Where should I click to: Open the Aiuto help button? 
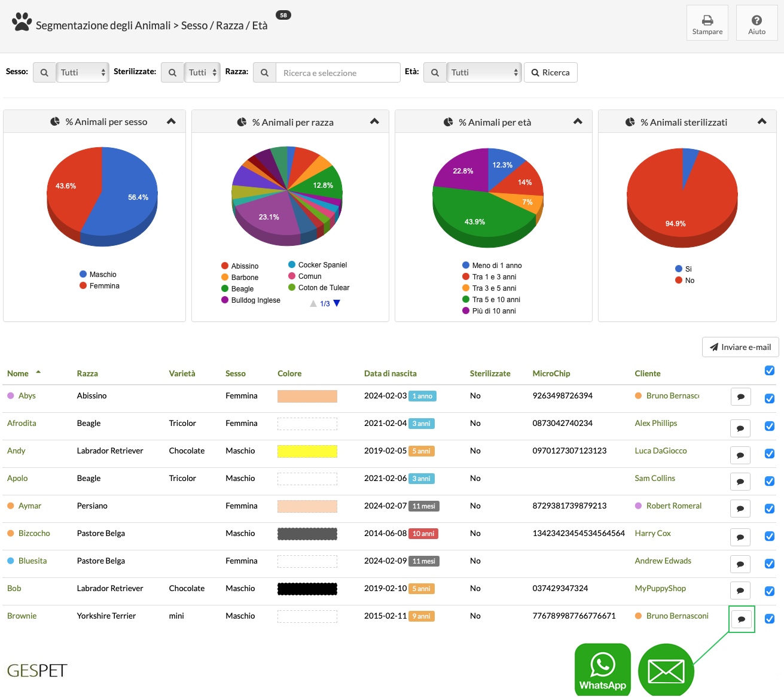[x=756, y=23]
